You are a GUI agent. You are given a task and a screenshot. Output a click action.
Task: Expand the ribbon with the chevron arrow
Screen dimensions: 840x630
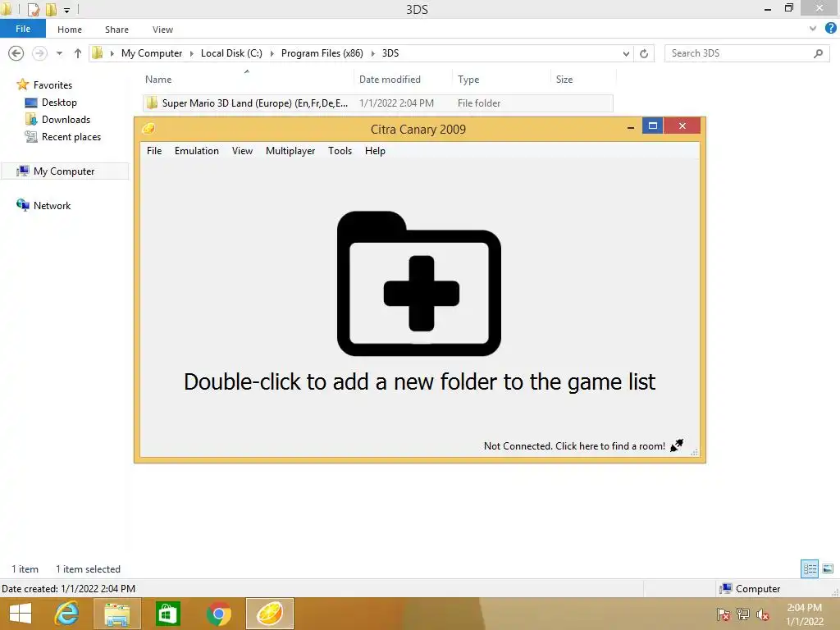(x=813, y=29)
